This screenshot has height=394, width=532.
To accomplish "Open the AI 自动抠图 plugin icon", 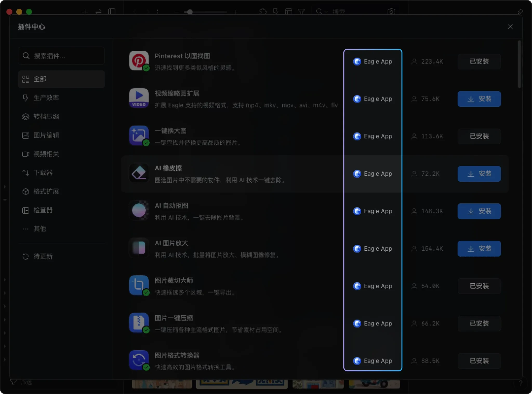I will pyautogui.click(x=139, y=210).
